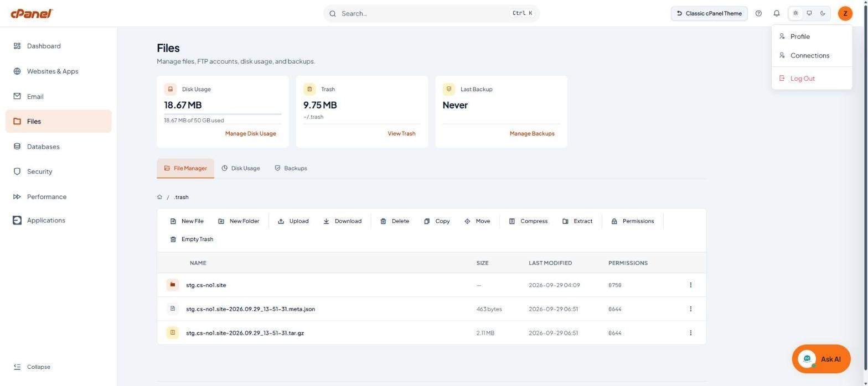
Task: Go to Dashboard in sidebar
Action: coord(58,46)
